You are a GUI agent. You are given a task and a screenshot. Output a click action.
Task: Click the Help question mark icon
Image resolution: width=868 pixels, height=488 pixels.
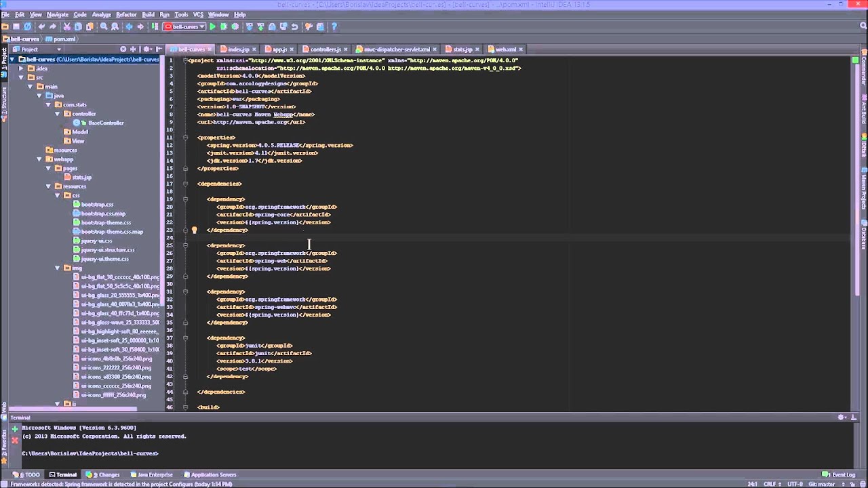(334, 26)
